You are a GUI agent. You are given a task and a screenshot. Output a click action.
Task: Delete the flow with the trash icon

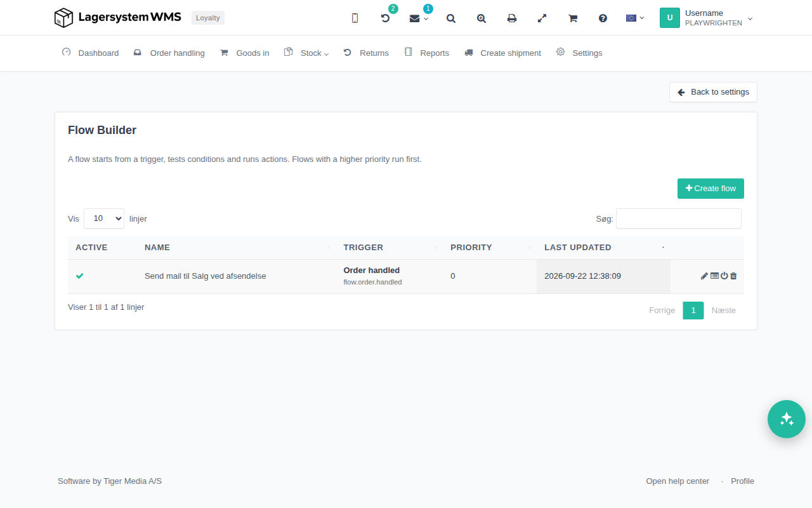tap(734, 276)
